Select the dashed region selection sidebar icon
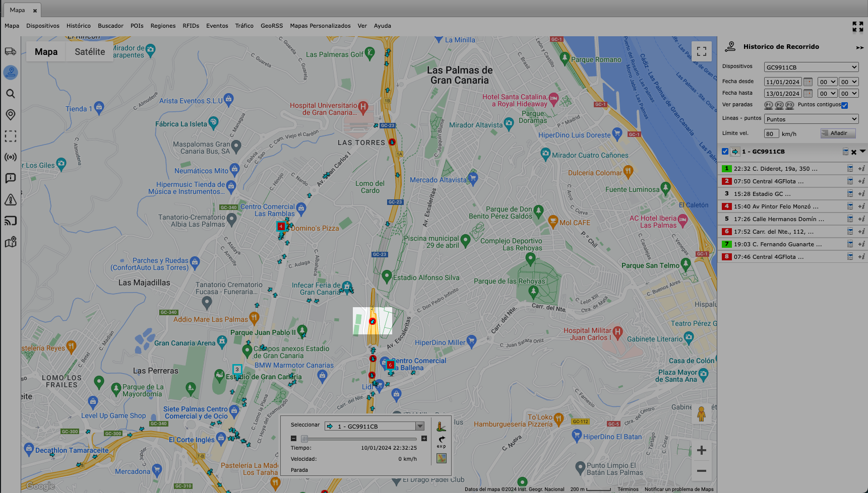 pos(11,136)
